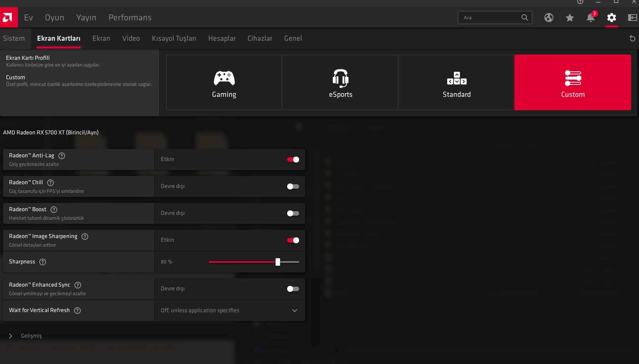Disable Radeon Anti-Lag toggle
Viewport: 639px width, 364px height.
[x=293, y=160]
